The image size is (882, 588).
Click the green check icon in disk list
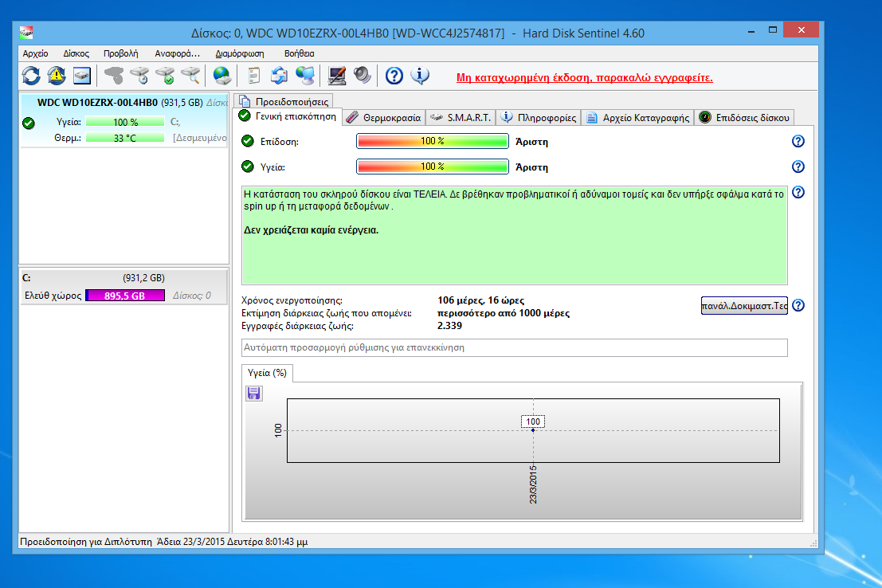pyautogui.click(x=29, y=123)
